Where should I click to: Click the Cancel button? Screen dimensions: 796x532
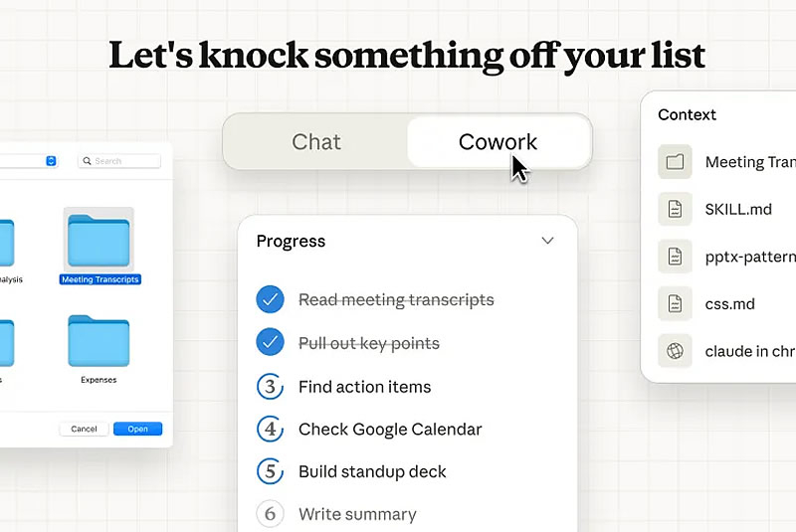coord(84,429)
